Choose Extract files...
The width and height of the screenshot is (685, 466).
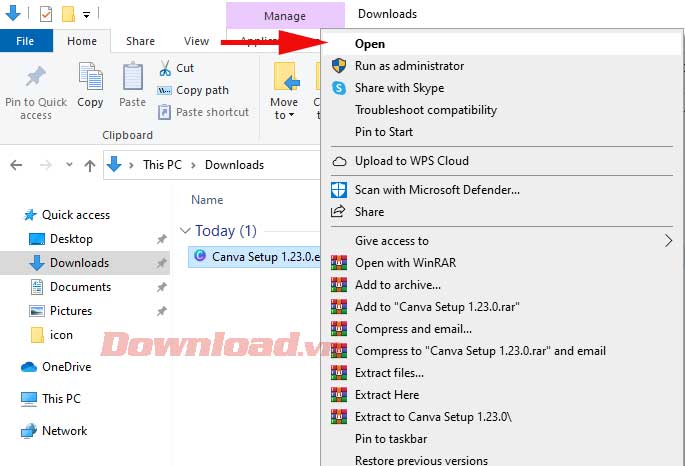[502, 373]
